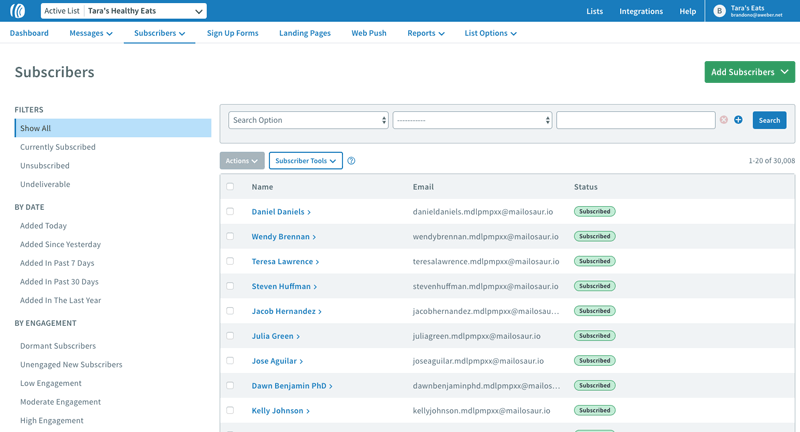
Task: Open Teresa Lawrence subscriber link
Action: tap(282, 262)
